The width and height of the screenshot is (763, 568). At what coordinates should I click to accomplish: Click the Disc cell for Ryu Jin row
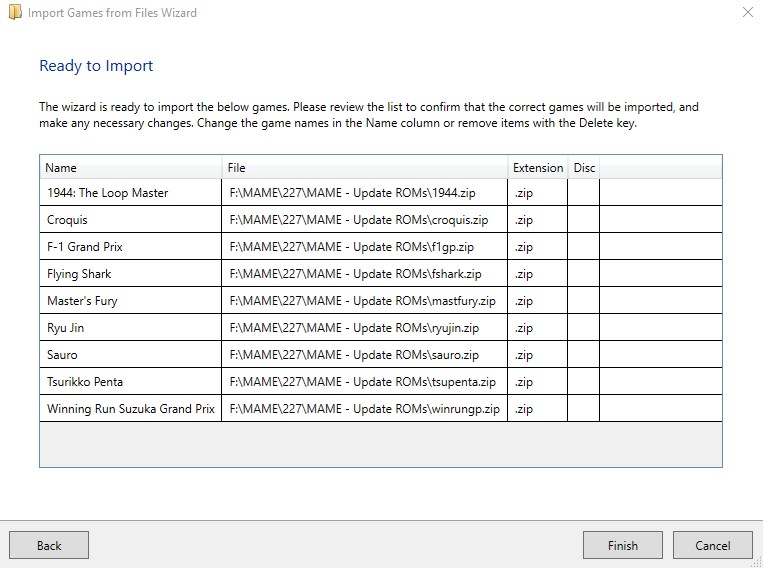coord(583,328)
